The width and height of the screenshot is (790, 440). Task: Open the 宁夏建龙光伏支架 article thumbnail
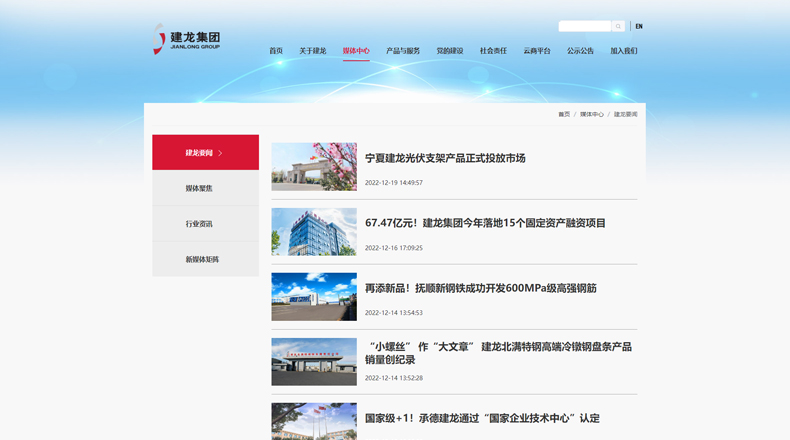(314, 167)
